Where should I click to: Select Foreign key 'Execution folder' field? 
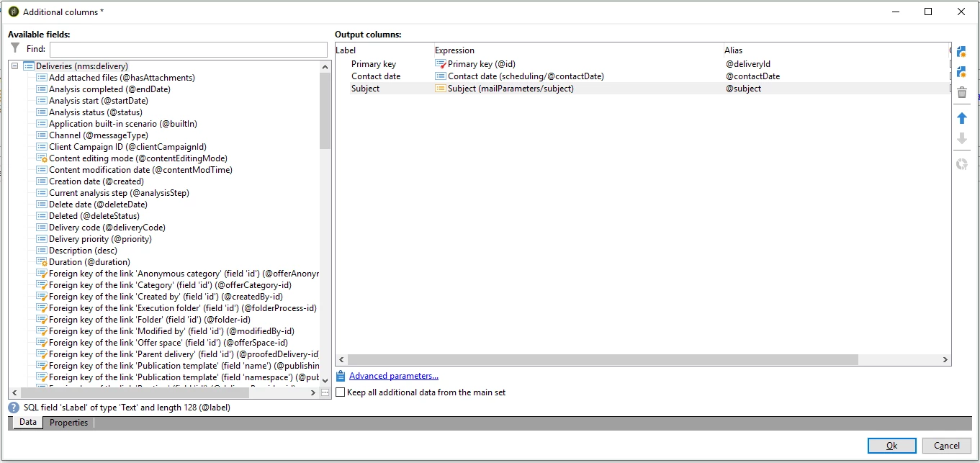coord(183,308)
